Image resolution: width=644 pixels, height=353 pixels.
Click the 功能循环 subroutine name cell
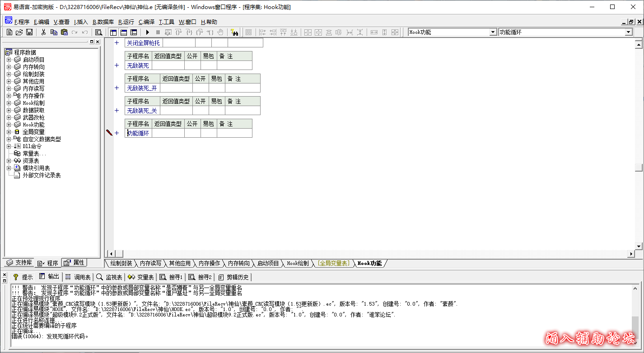click(138, 133)
